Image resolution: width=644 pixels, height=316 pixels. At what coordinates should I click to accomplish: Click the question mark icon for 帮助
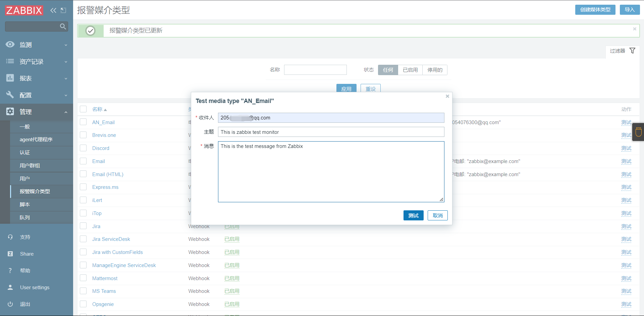(10, 270)
